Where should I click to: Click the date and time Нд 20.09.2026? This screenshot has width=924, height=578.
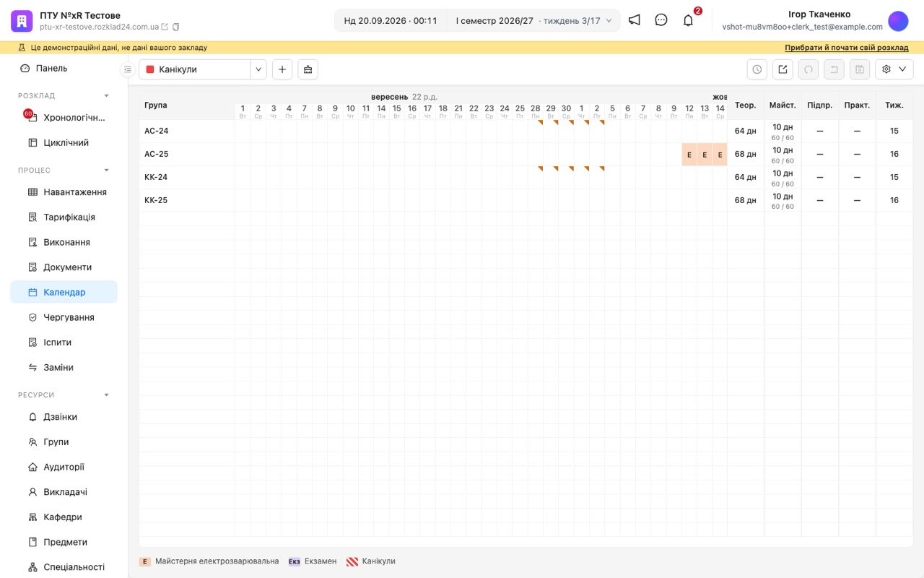coord(391,21)
